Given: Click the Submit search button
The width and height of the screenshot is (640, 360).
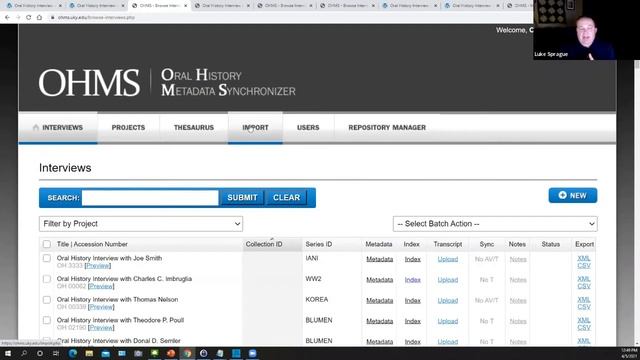Looking at the screenshot, I should coord(242,198).
